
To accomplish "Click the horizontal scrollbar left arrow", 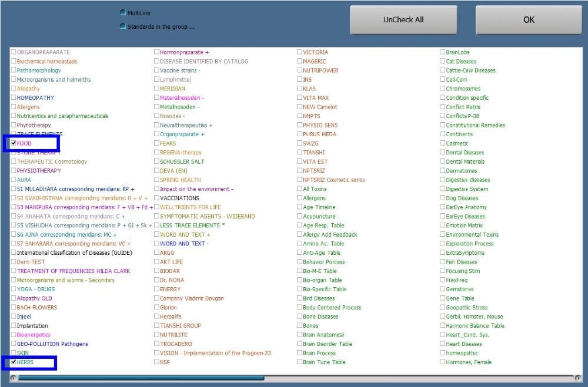I will 13,378.
